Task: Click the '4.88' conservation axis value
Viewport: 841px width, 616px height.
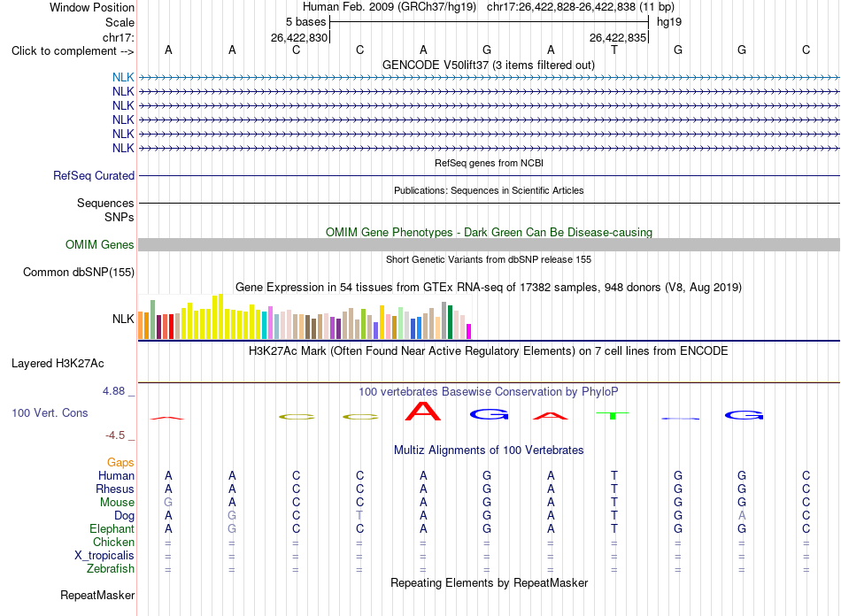Action: pos(113,391)
